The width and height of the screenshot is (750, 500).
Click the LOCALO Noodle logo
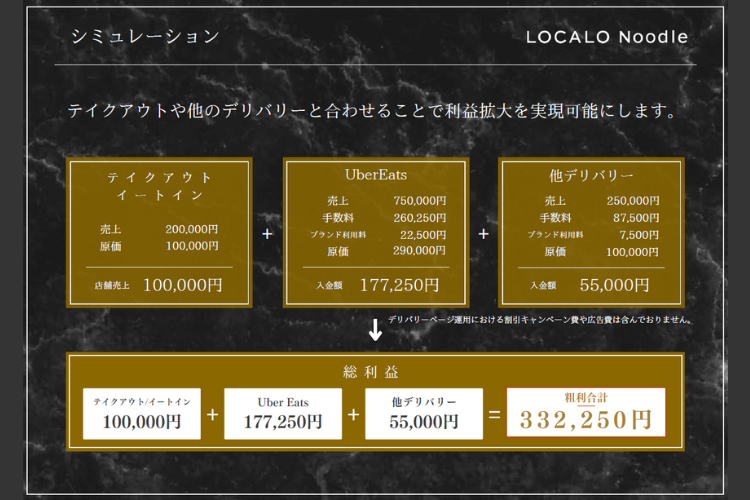click(x=606, y=37)
